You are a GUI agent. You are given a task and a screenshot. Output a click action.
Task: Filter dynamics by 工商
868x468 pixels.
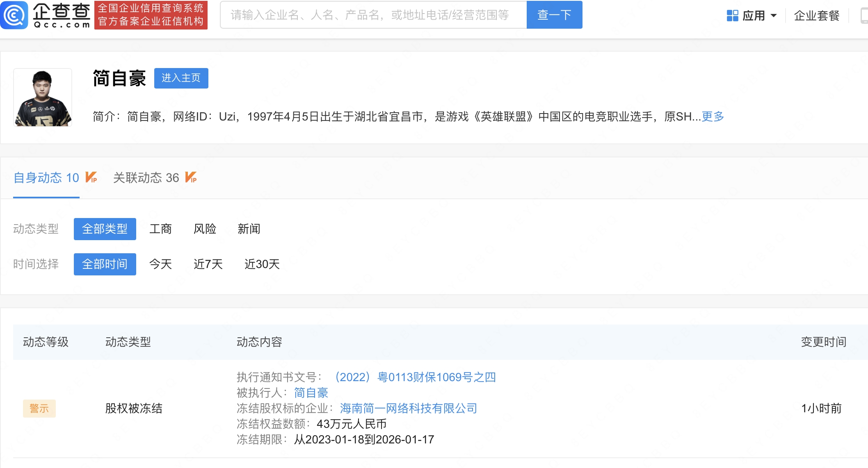(x=160, y=229)
